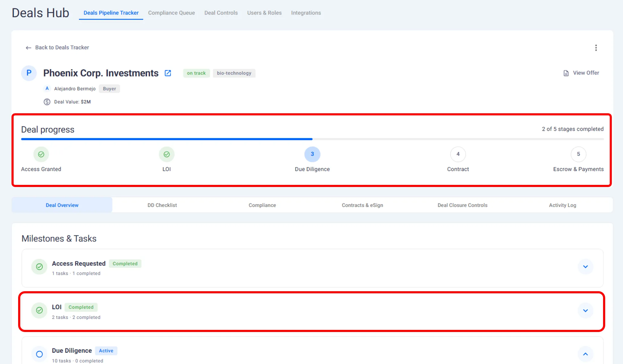Open the three-dot more options menu
The width and height of the screenshot is (623, 364).
click(596, 48)
